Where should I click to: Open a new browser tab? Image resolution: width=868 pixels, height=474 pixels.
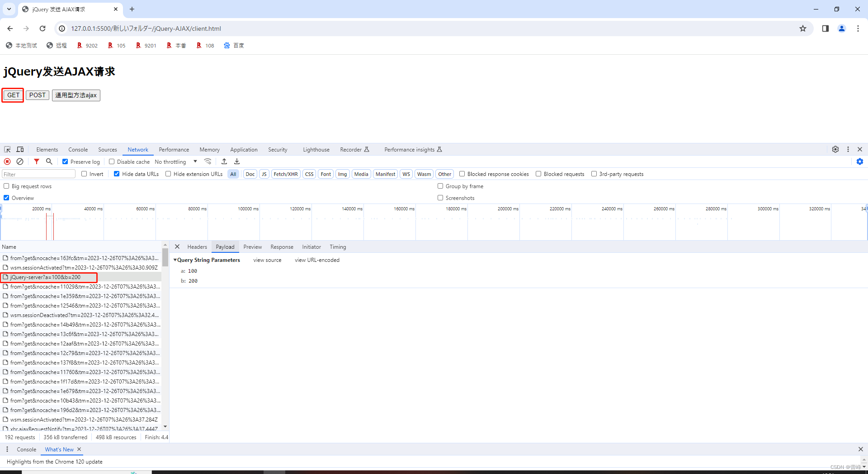point(132,9)
